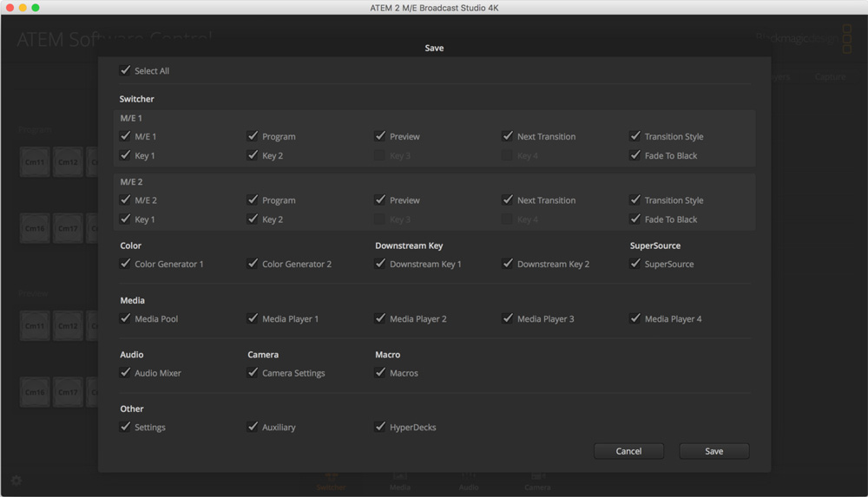Uncheck the HyperDecks option
The image size is (868, 497).
[x=381, y=427]
